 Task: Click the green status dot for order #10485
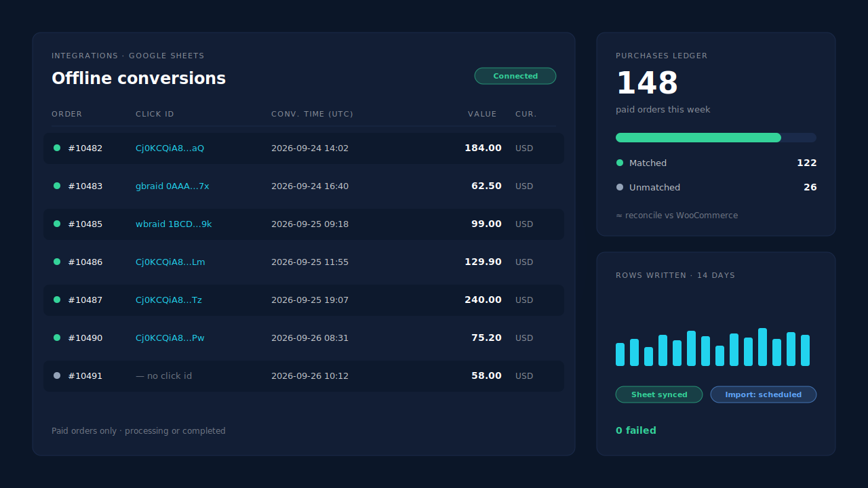[x=57, y=224]
